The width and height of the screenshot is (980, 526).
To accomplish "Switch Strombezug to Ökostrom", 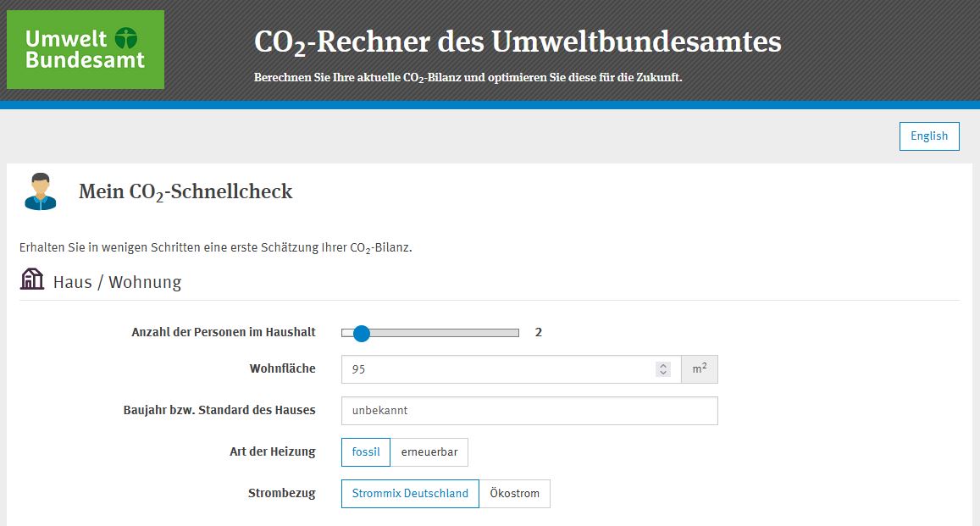I will pos(514,494).
